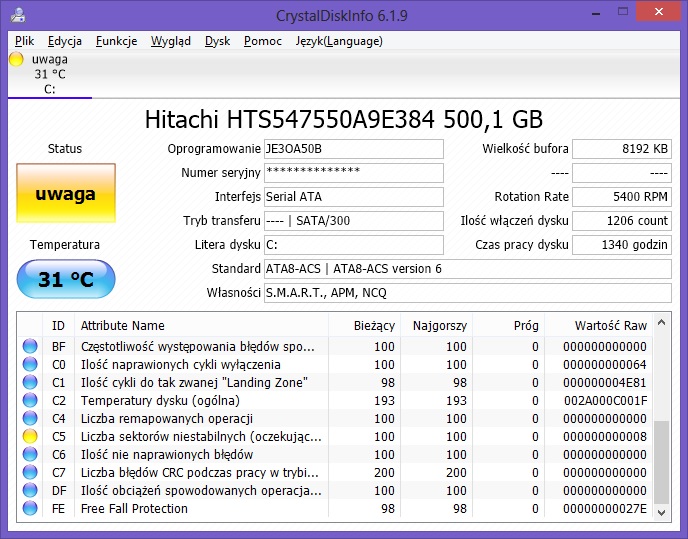Click the 31 °C temperature button
The height and width of the screenshot is (539, 688).
(66, 279)
